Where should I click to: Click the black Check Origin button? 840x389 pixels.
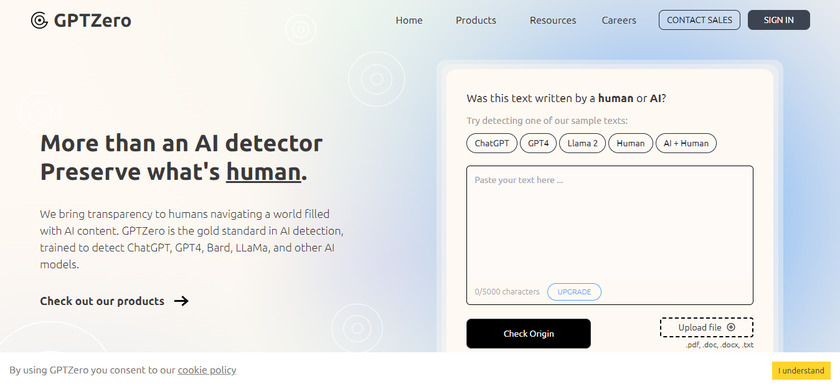click(528, 333)
